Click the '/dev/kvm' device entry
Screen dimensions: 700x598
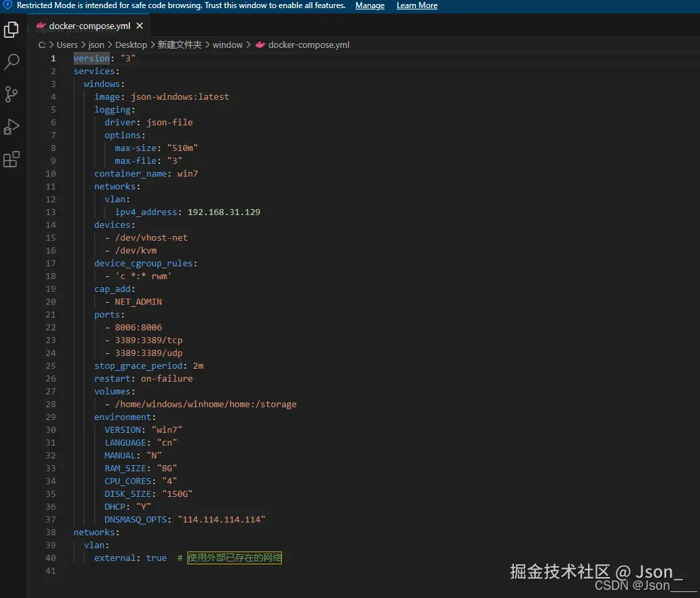pyautogui.click(x=136, y=251)
